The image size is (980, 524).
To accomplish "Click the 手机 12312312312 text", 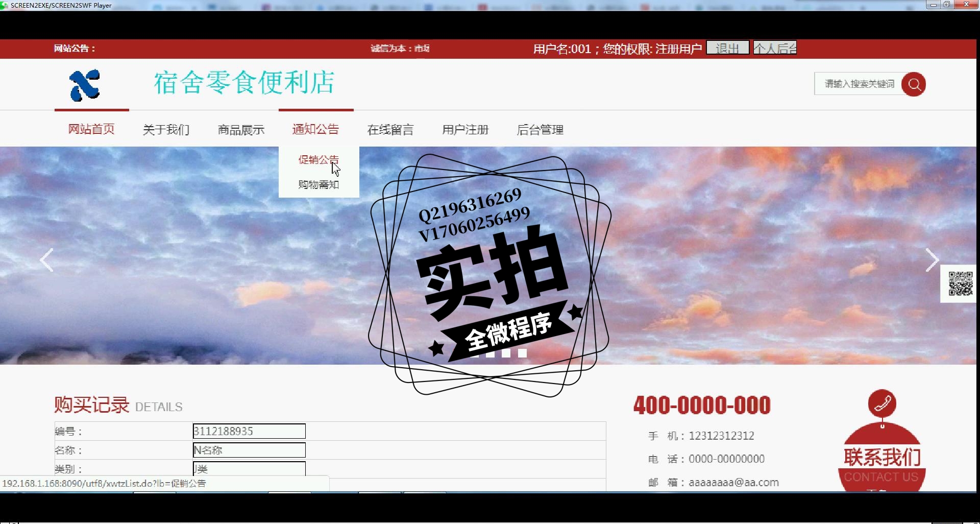I will (x=701, y=436).
